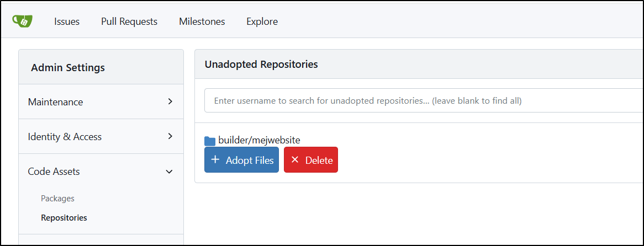
Task: Click the Adopt Files button
Action: pyautogui.click(x=241, y=160)
